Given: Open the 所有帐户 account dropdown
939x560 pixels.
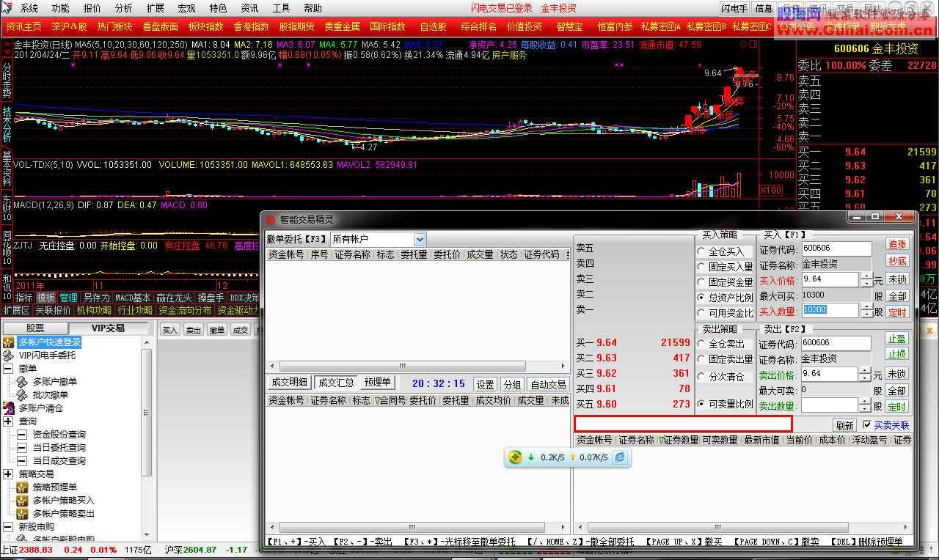Looking at the screenshot, I should [x=420, y=239].
